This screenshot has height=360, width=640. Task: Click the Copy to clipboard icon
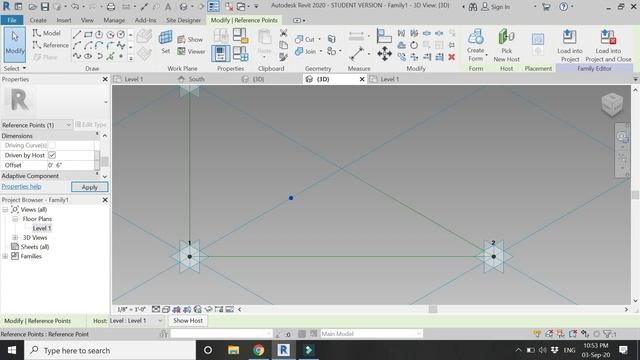(283, 45)
